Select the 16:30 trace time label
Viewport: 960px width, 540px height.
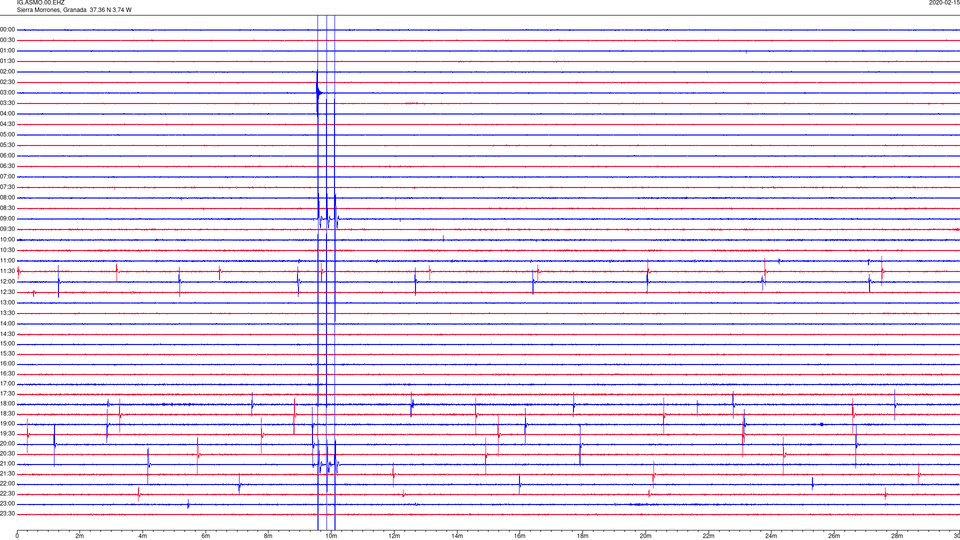7,373
